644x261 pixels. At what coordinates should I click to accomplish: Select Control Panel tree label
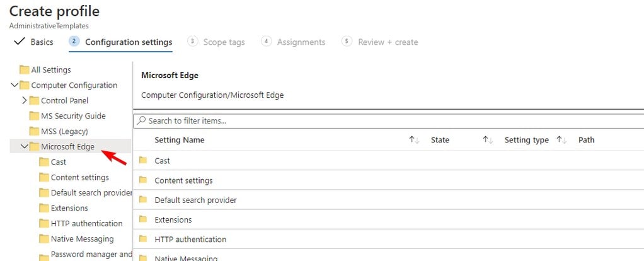(x=64, y=100)
